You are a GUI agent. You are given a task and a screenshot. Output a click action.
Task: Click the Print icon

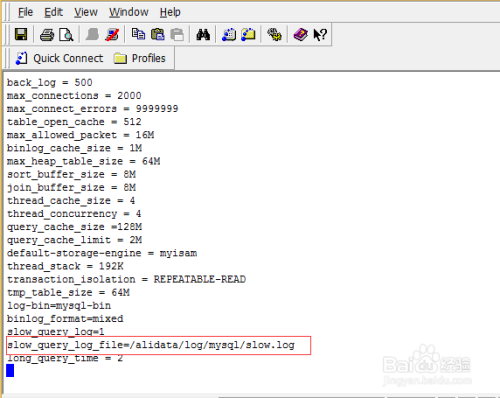point(47,35)
